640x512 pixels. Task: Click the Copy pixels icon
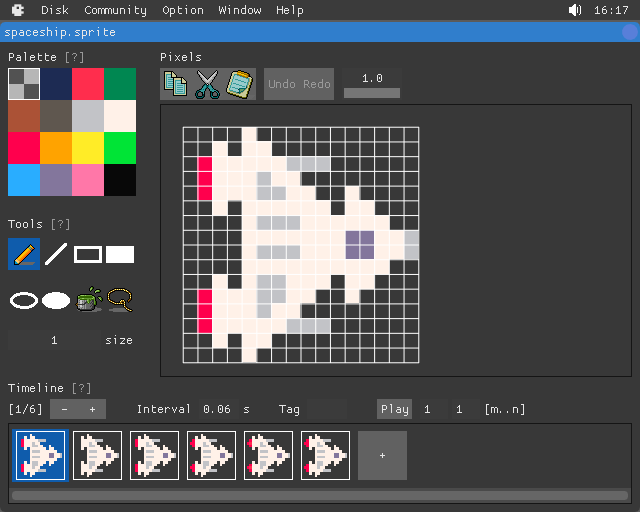pyautogui.click(x=175, y=84)
